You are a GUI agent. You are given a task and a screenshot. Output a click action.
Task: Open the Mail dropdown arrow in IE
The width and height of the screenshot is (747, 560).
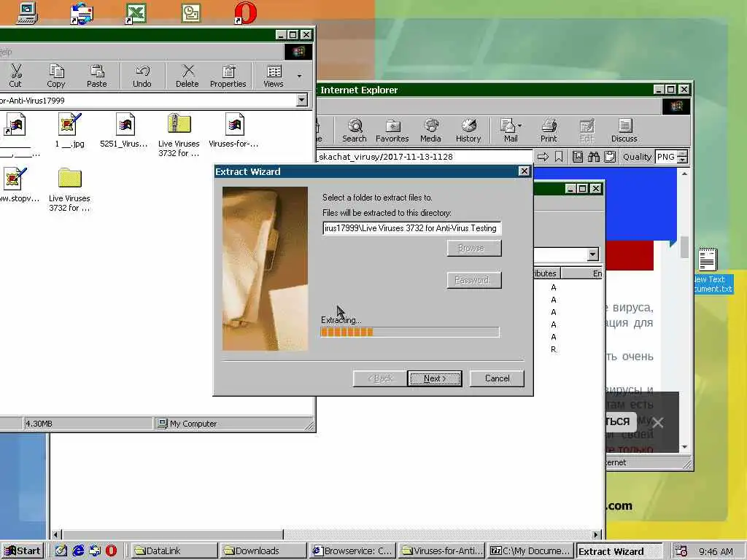(x=519, y=125)
